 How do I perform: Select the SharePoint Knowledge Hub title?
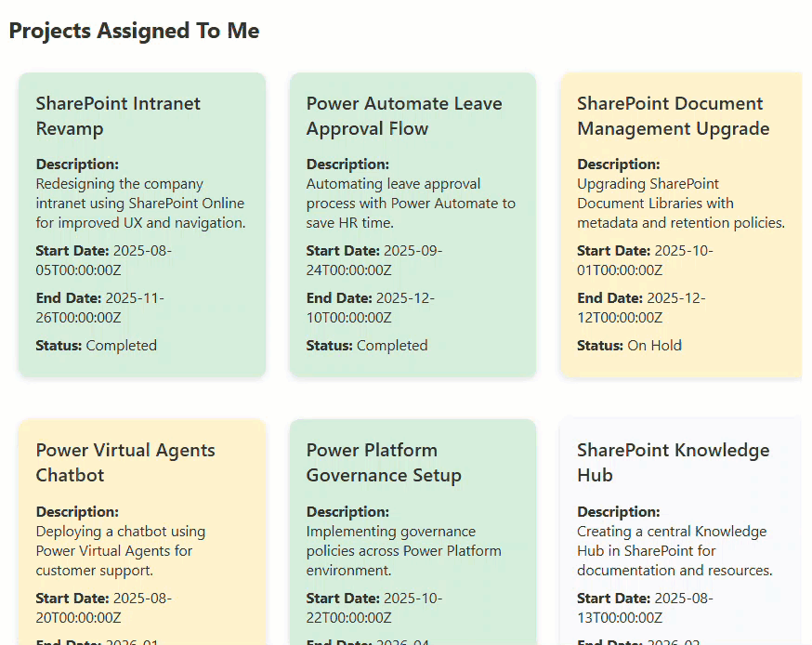tap(674, 463)
